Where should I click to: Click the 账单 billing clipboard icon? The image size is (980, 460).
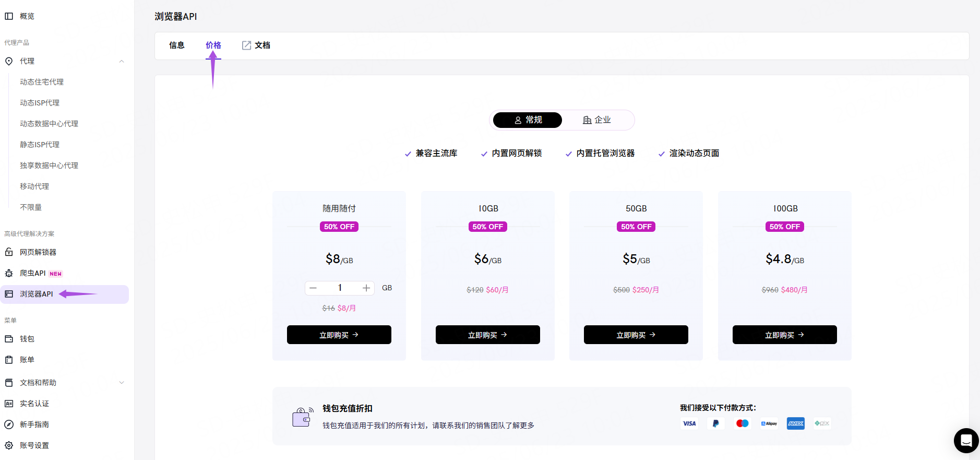tap(9, 360)
